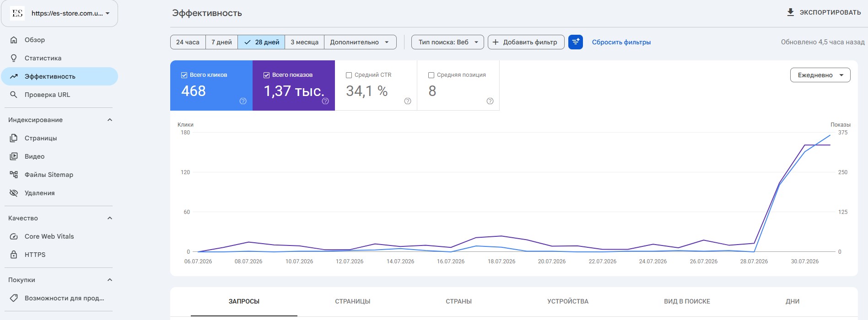
Task: Click the Страницы pages icon
Action: point(14,138)
